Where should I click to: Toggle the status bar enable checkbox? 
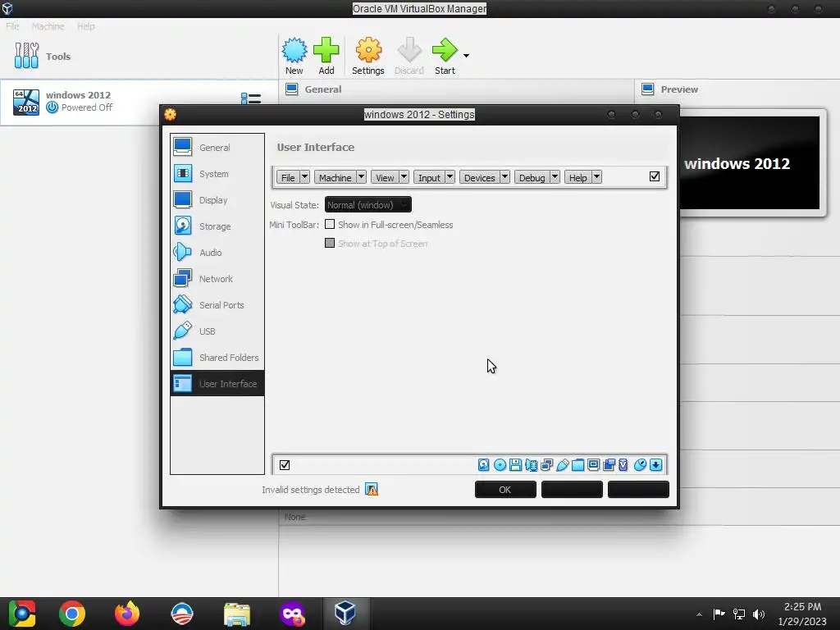[x=285, y=465]
